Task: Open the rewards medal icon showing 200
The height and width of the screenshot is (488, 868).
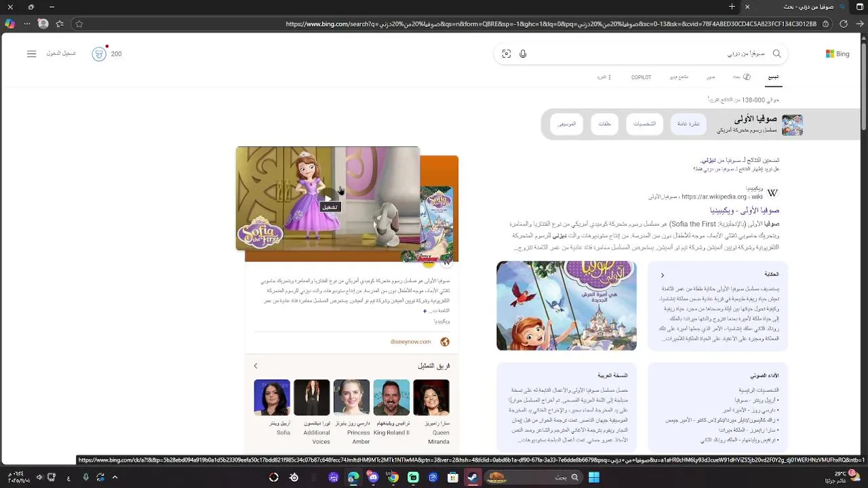Action: [99, 54]
